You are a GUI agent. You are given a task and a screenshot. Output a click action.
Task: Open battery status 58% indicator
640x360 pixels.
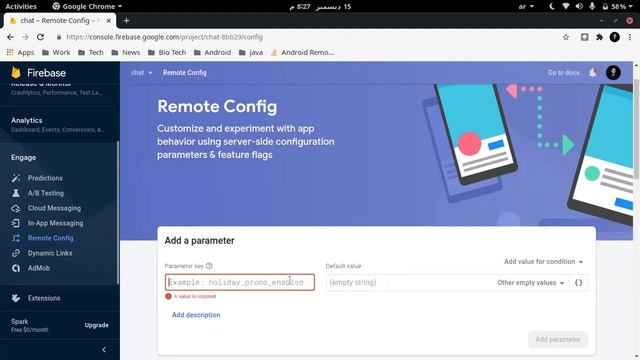pos(618,7)
